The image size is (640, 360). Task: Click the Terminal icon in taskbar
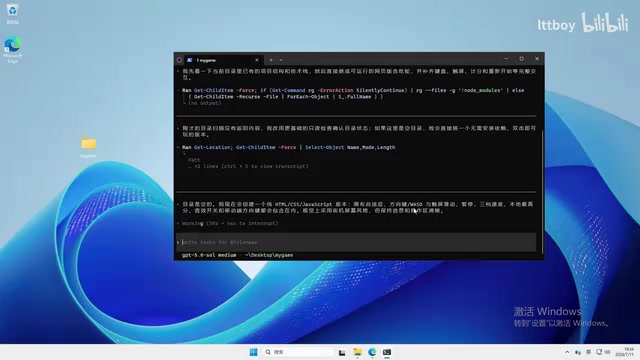387,352
